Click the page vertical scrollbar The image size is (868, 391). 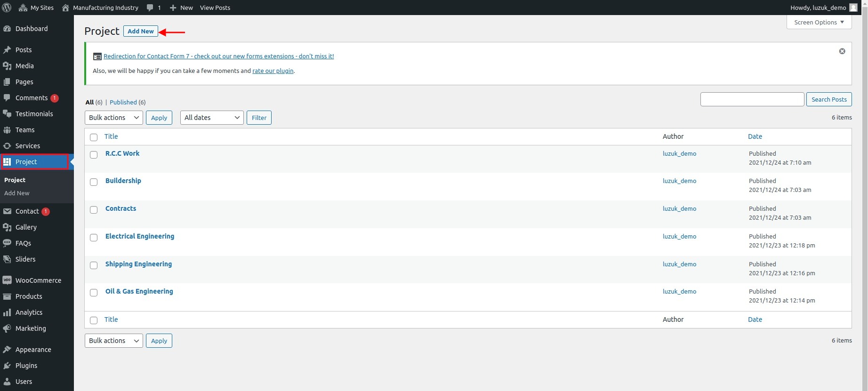point(865,195)
